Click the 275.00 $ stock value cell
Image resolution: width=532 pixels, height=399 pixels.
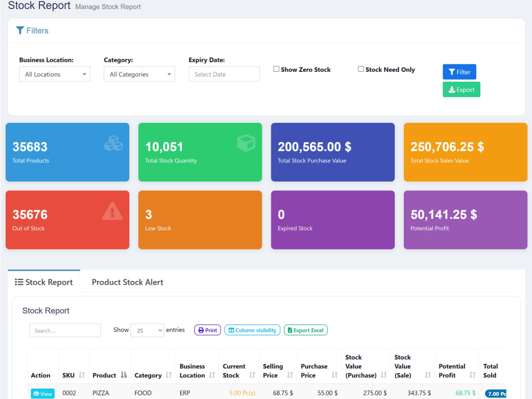click(375, 393)
